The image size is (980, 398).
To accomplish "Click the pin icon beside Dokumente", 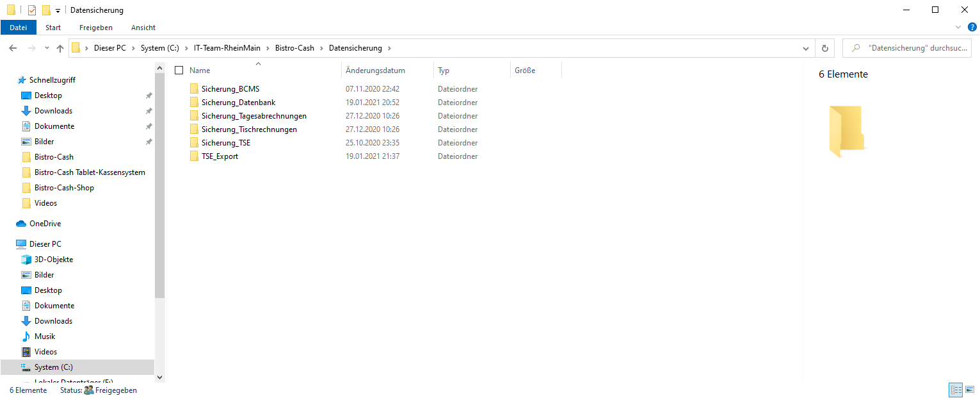I will 149,126.
